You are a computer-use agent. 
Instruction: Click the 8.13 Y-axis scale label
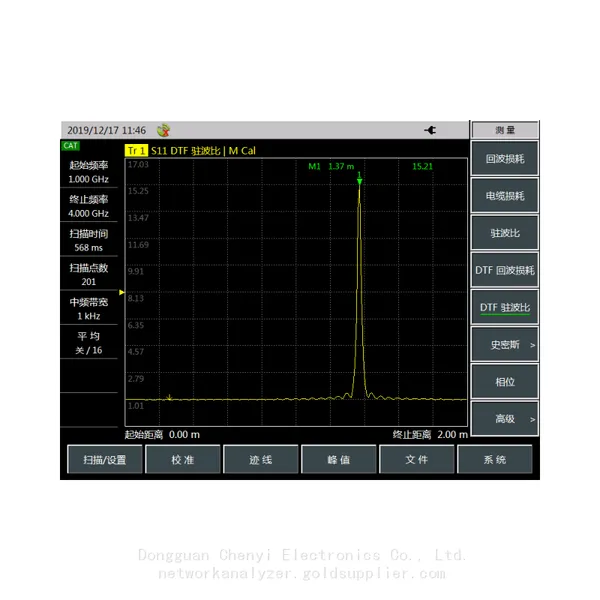(x=136, y=298)
